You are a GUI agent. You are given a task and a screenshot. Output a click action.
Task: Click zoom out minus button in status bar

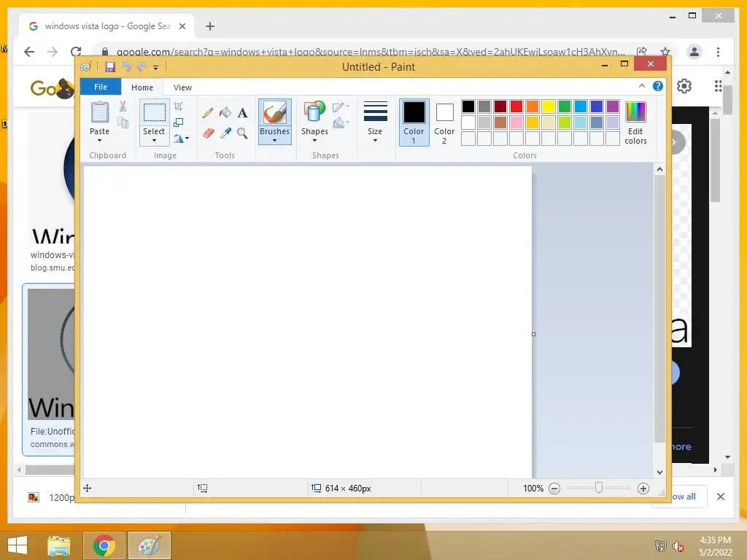point(554,489)
